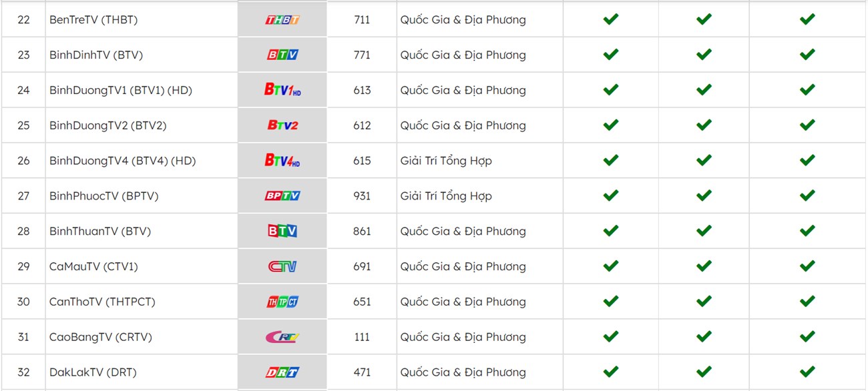Image resolution: width=868 pixels, height=391 pixels.
Task: Select the CTV logo for CaMauTV
Action: [282, 267]
